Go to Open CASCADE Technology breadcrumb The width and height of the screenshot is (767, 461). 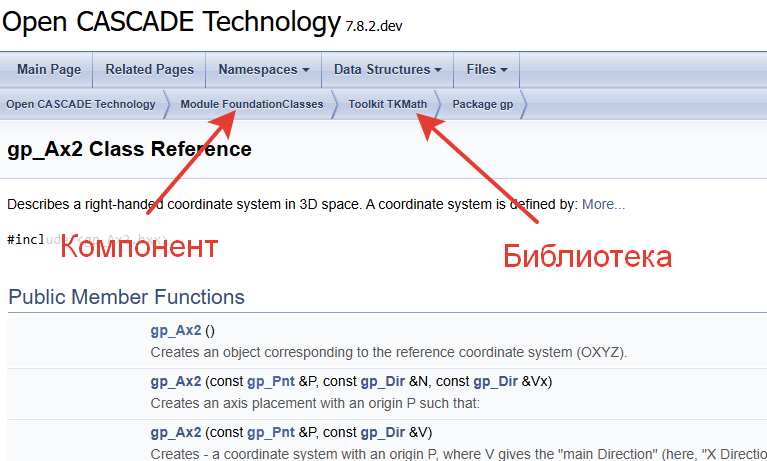[x=81, y=104]
